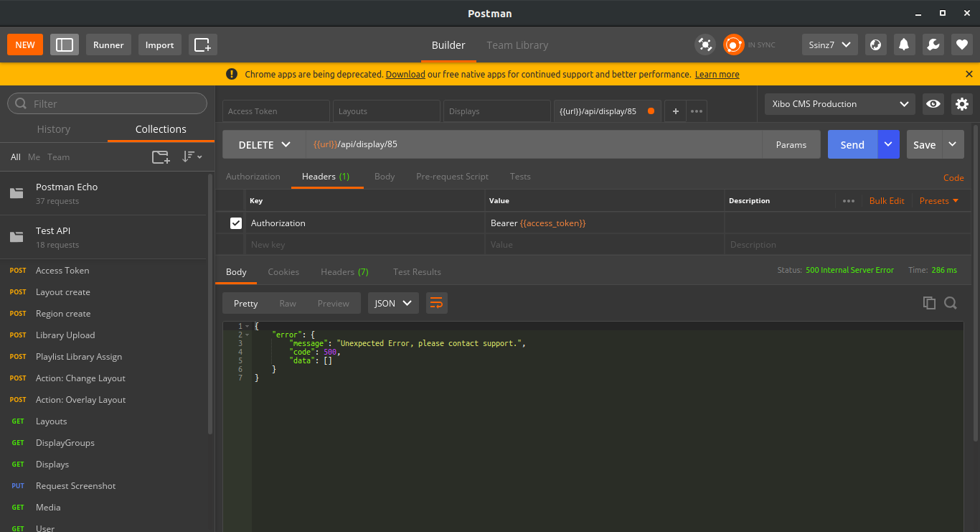
Task: Open the Params editor
Action: pos(791,144)
